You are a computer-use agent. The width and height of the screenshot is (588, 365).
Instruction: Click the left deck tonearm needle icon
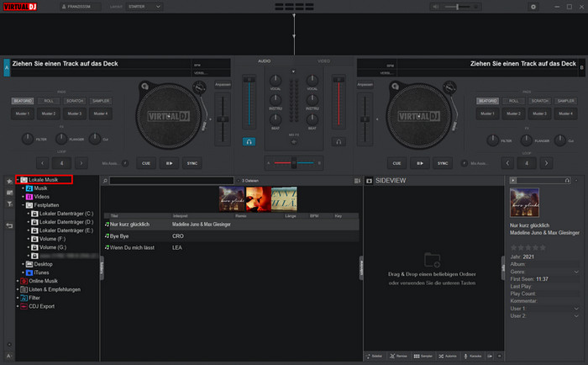point(200,87)
